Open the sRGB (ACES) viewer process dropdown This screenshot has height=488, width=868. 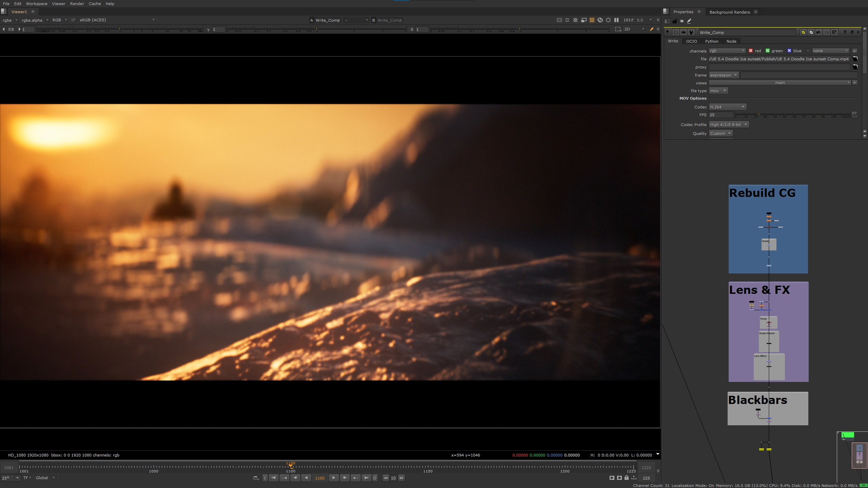point(117,20)
